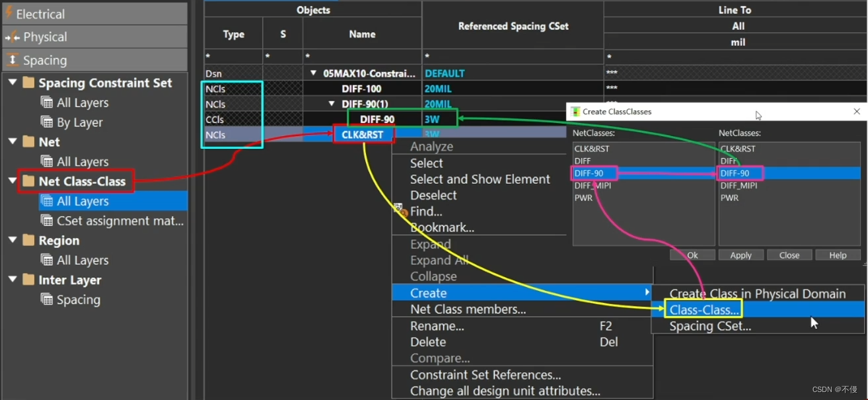Click the Referenced Spacing CSet filter field
The image size is (868, 400).
(x=513, y=58)
